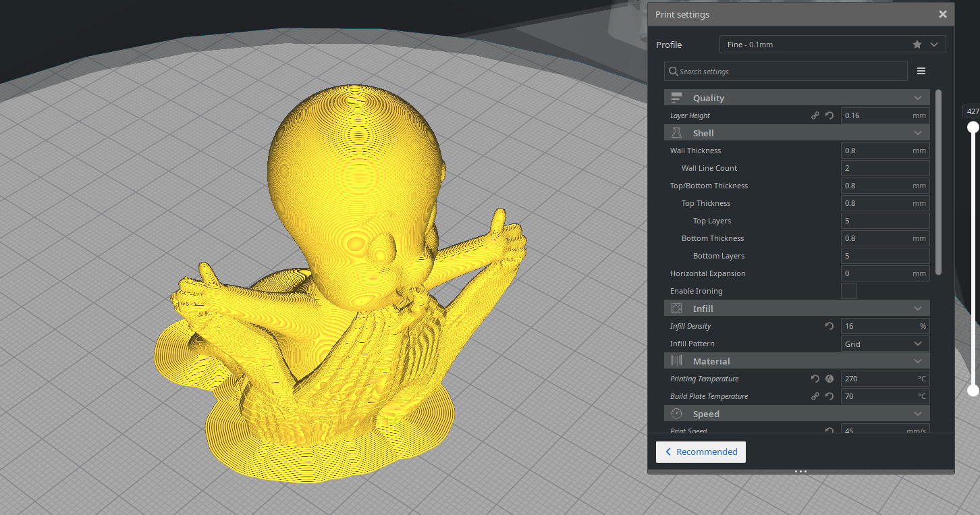Revert Build Plate Temperature to its default

click(x=829, y=396)
